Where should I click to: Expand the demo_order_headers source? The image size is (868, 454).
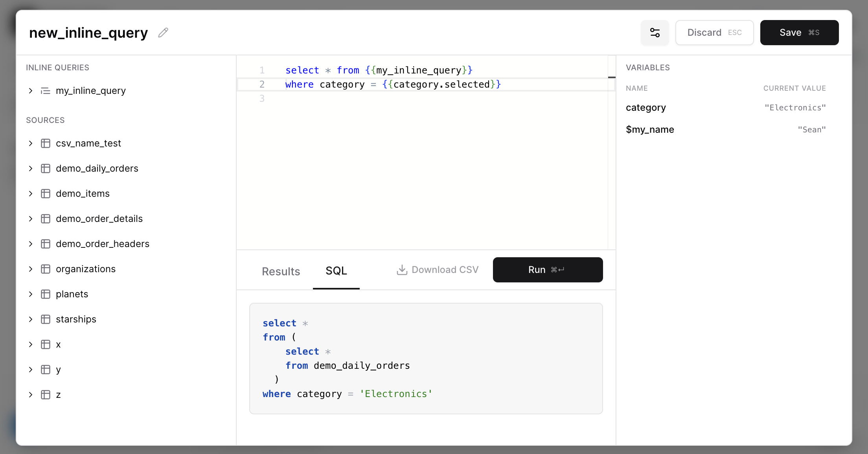31,244
